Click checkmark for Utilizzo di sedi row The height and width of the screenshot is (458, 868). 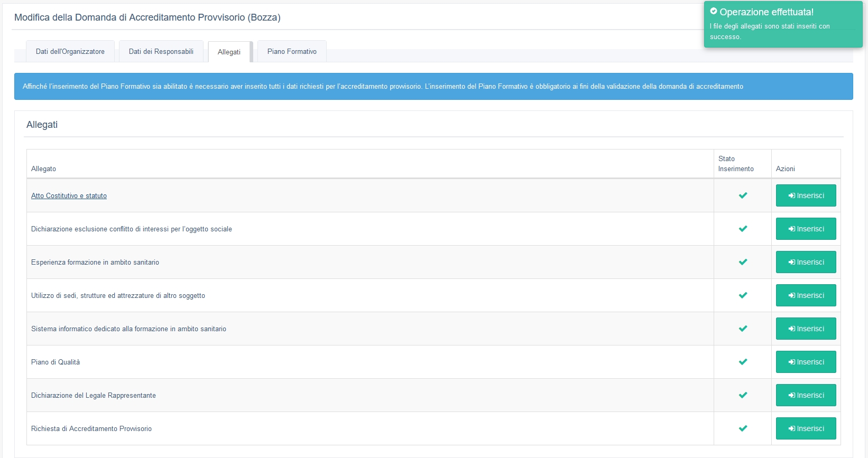pos(743,295)
